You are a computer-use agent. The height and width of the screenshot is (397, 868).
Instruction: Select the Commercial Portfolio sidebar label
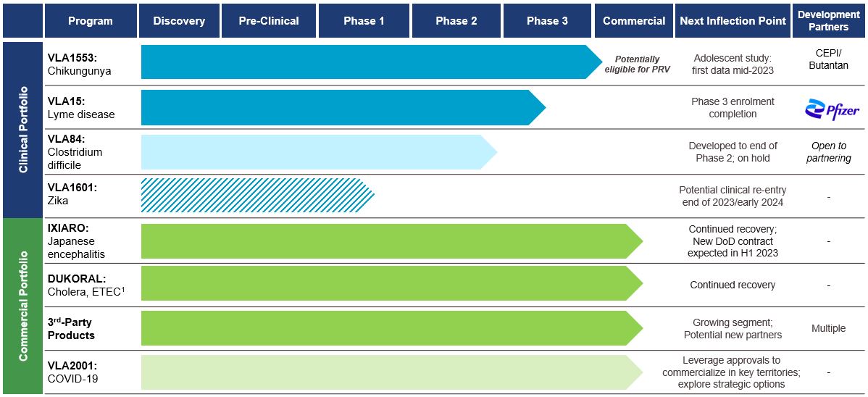click(x=23, y=306)
